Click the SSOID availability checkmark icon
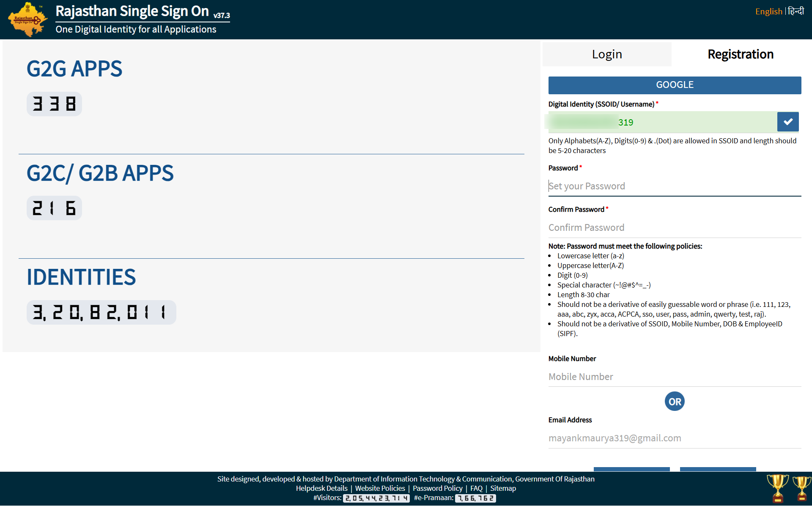The width and height of the screenshot is (812, 506). 787,122
